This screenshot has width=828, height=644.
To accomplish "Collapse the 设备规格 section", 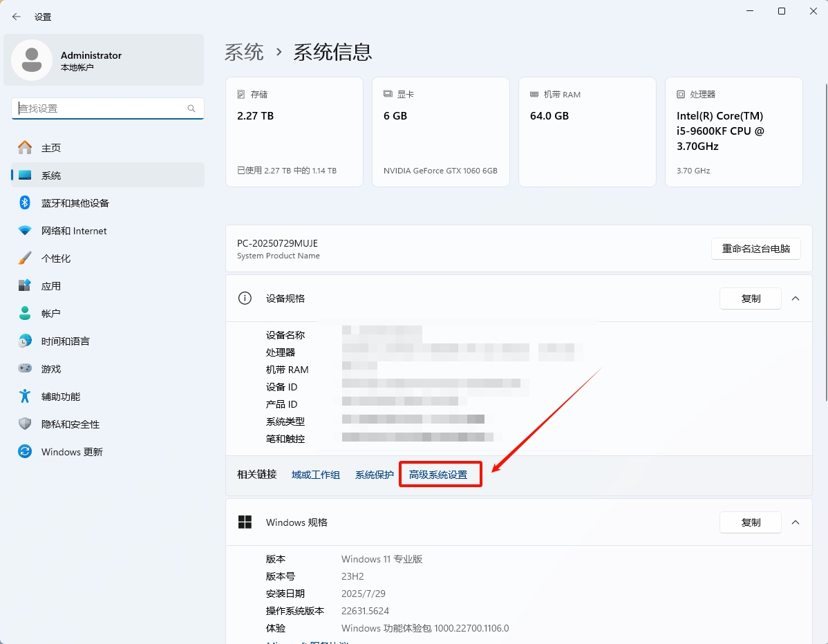I will coord(796,298).
